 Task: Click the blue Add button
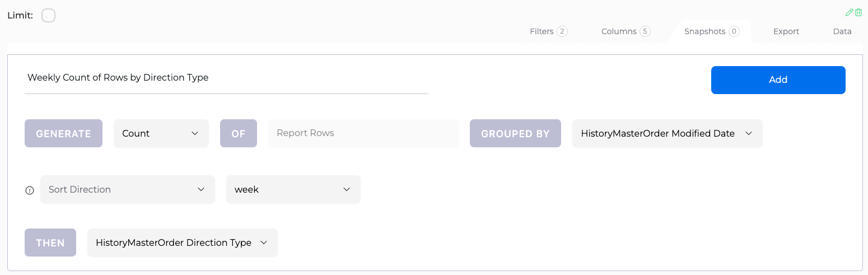coord(778,80)
